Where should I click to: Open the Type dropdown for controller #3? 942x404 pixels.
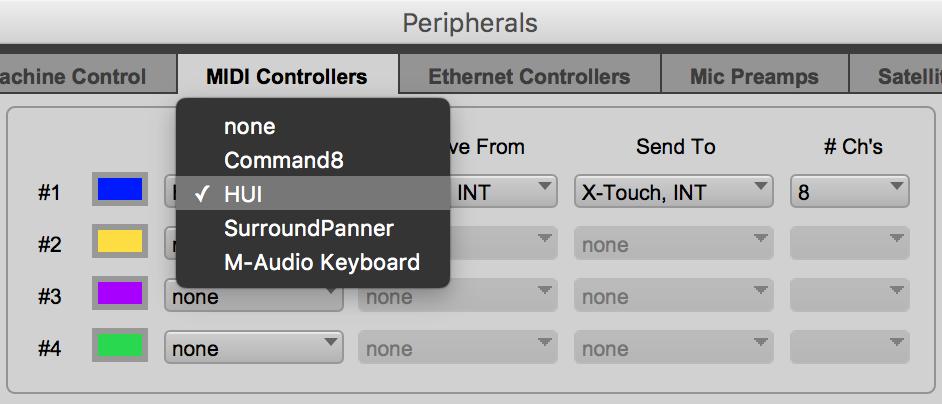pos(254,296)
